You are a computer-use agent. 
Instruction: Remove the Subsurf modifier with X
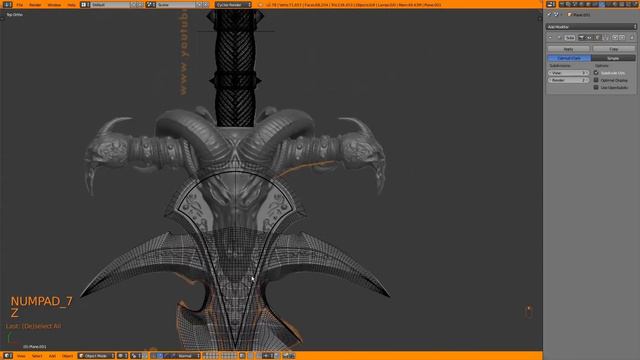tap(632, 38)
